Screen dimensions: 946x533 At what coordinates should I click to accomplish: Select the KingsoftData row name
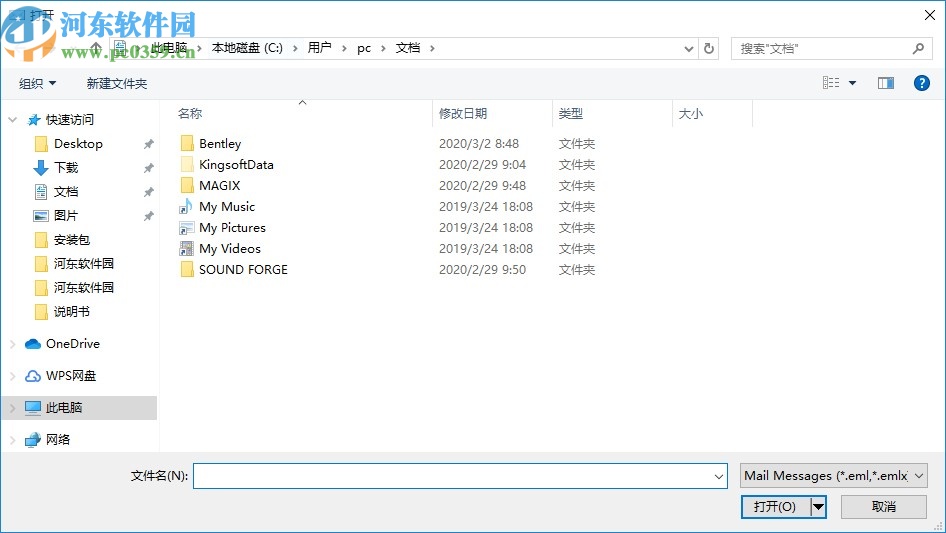tap(236, 165)
